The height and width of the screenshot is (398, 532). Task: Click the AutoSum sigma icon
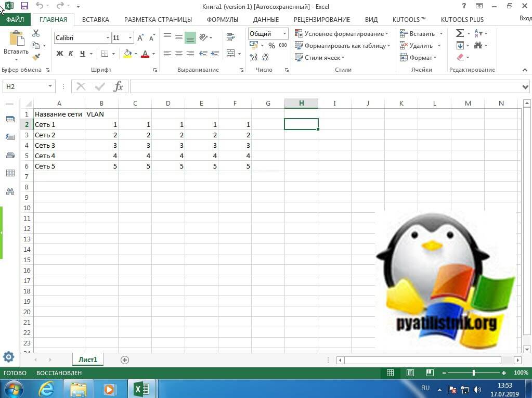(x=460, y=33)
